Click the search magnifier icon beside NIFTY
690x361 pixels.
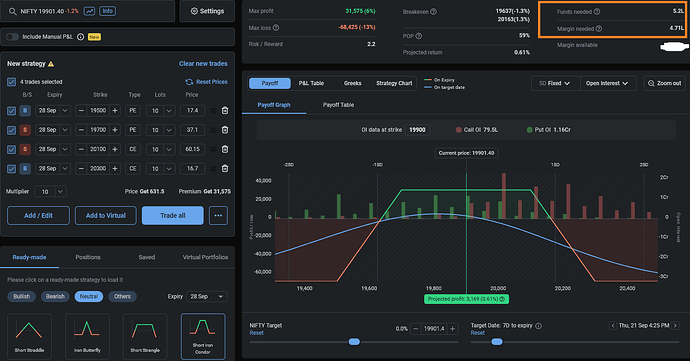click(x=12, y=11)
